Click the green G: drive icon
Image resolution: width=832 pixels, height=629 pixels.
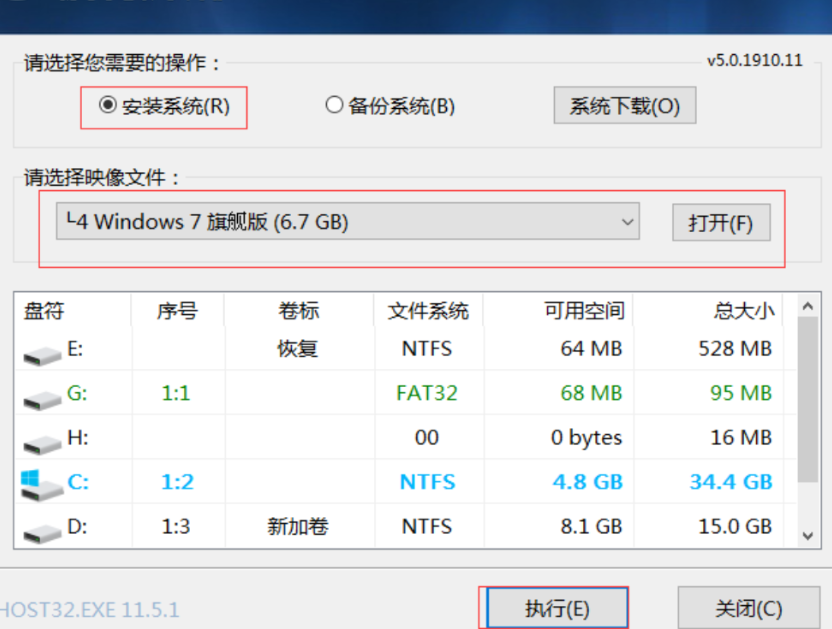pos(42,397)
